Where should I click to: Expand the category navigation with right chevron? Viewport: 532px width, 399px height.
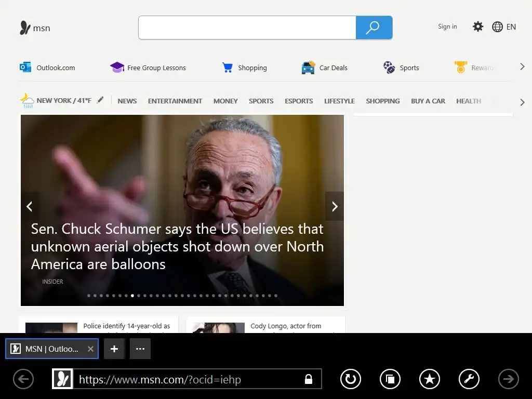pyautogui.click(x=523, y=102)
